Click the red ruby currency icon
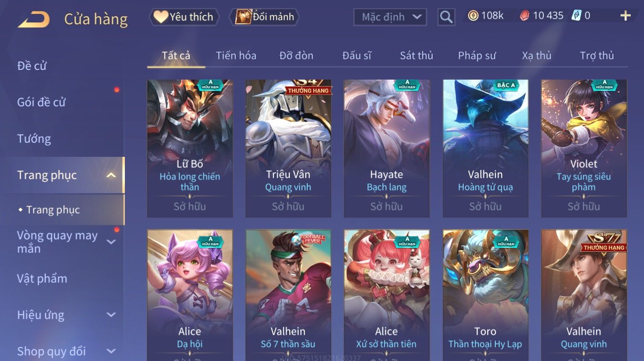The image size is (644, 361). (x=525, y=16)
